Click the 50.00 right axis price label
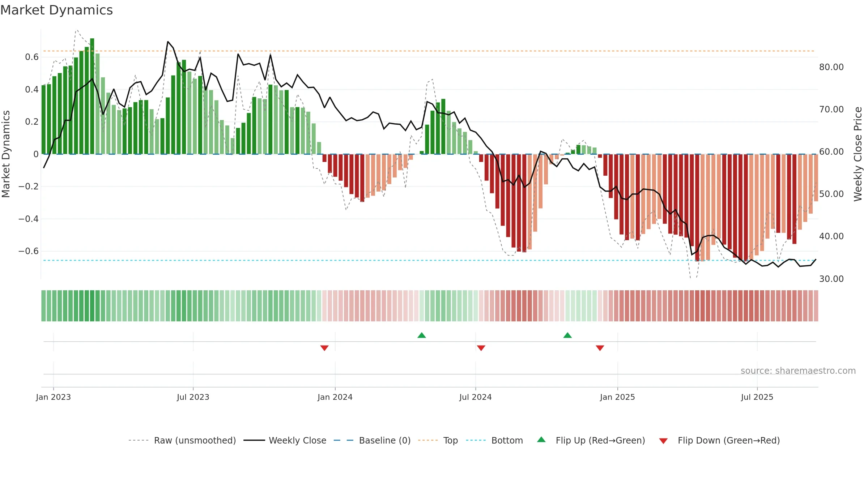The image size is (868, 488). [831, 194]
